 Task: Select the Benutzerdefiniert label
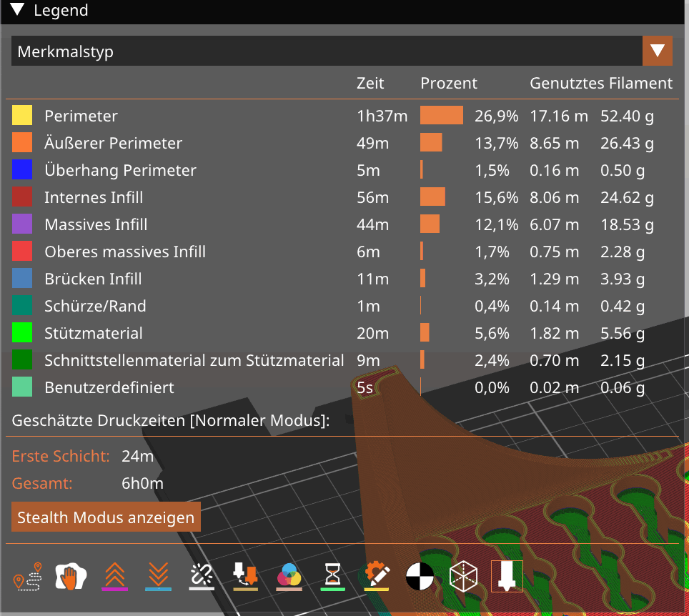(x=109, y=387)
